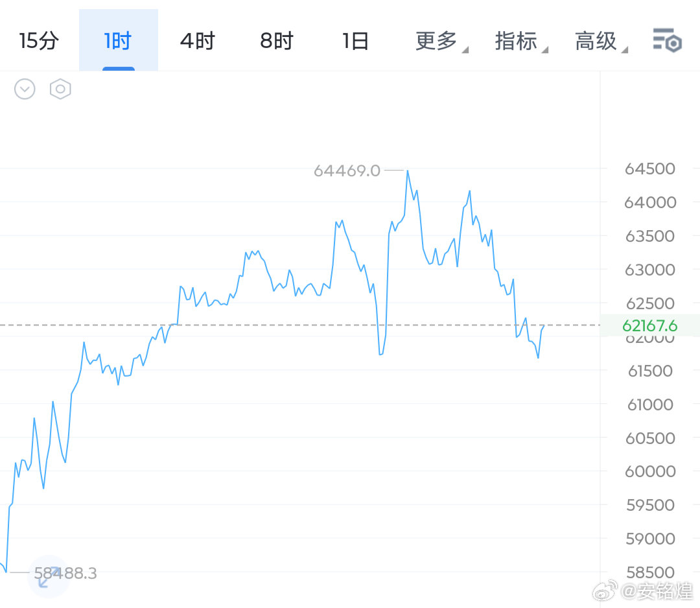700x608 pixels.
Task: Switch to the 15分 timeframe
Action: pos(39,41)
